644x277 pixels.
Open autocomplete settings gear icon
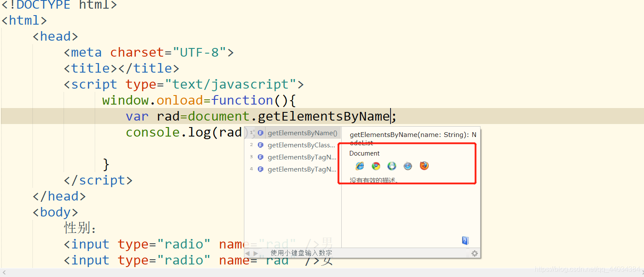474,253
